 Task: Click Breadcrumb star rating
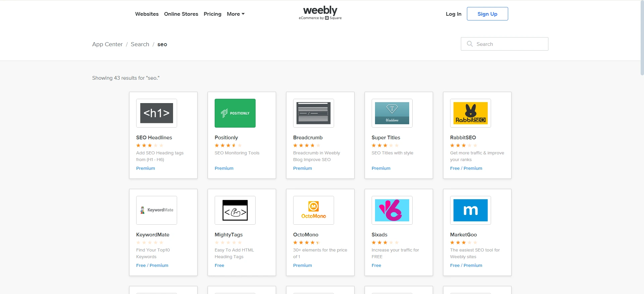307,145
